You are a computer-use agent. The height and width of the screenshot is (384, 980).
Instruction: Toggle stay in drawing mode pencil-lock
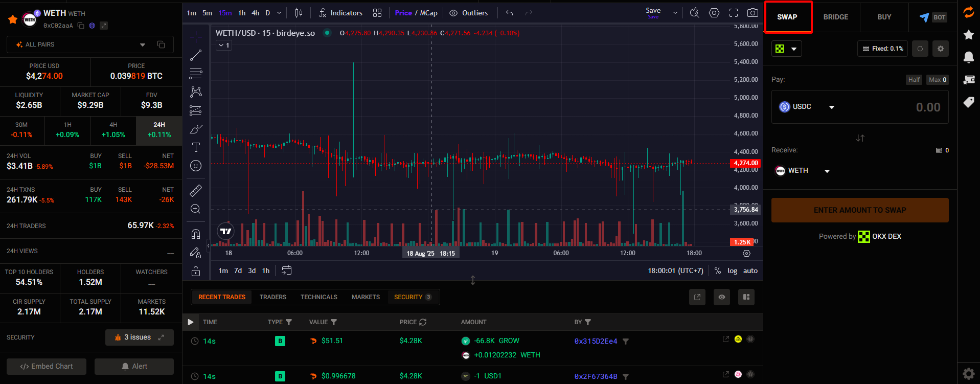tap(196, 253)
